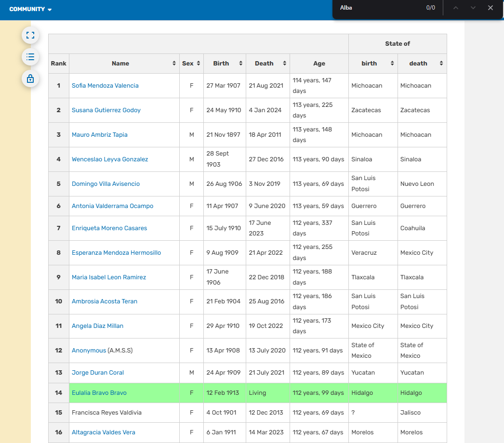The height and width of the screenshot is (443, 504).
Task: Open the Anonymous (A.M.S.S) link
Action: click(x=89, y=351)
